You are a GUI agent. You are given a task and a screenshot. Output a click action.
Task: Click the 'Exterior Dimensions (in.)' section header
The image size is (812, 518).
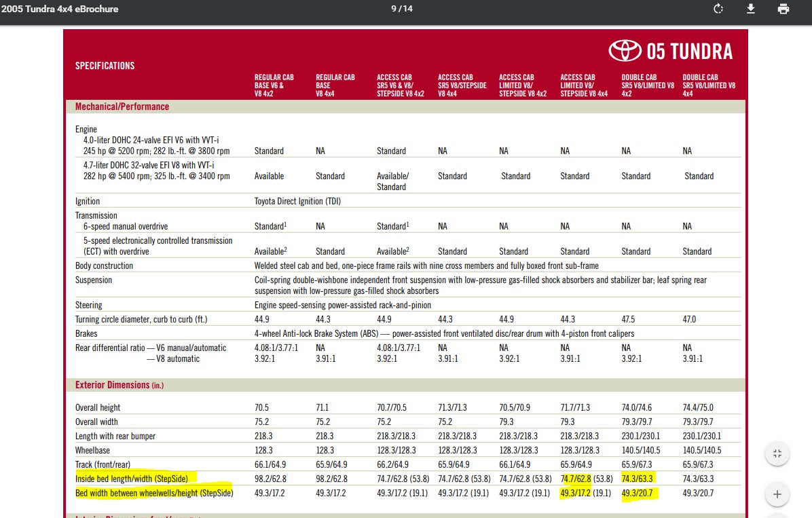pos(119,385)
